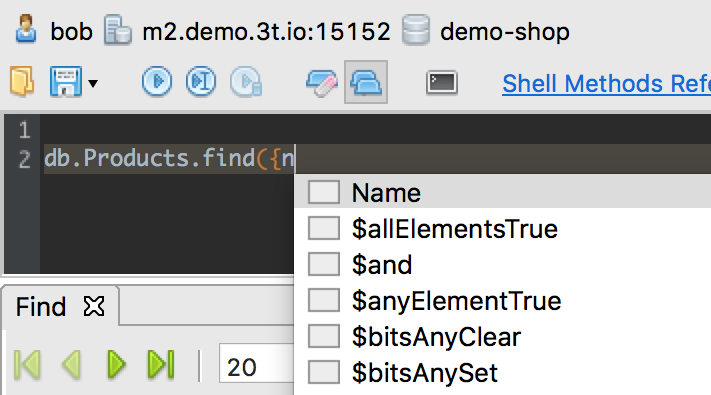Click the grayed-out third run icon

pos(246,82)
